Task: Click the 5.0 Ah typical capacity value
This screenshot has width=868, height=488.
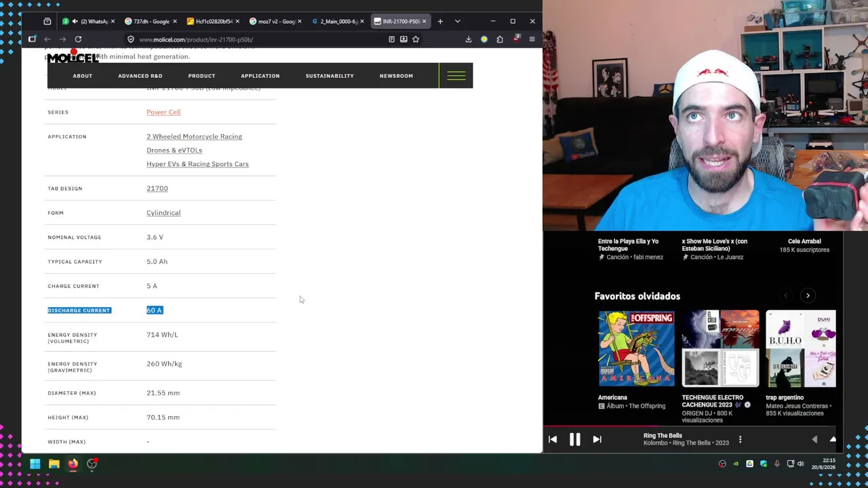Action: (157, 261)
